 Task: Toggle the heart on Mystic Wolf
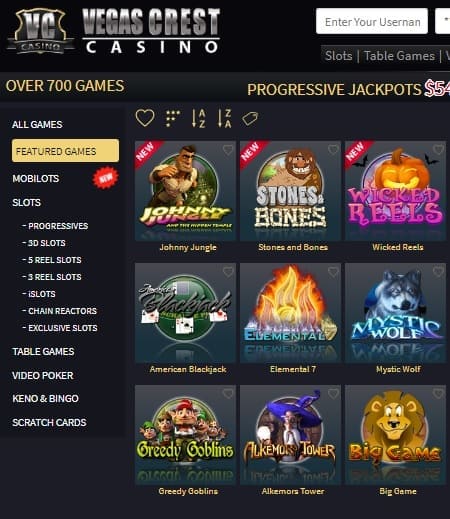(x=438, y=272)
